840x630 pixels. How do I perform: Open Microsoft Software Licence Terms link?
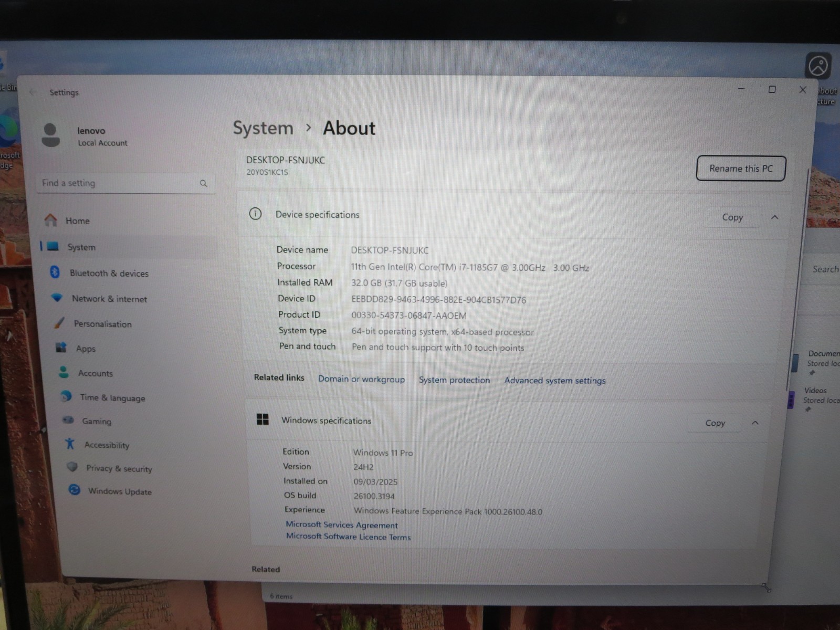pyautogui.click(x=349, y=537)
